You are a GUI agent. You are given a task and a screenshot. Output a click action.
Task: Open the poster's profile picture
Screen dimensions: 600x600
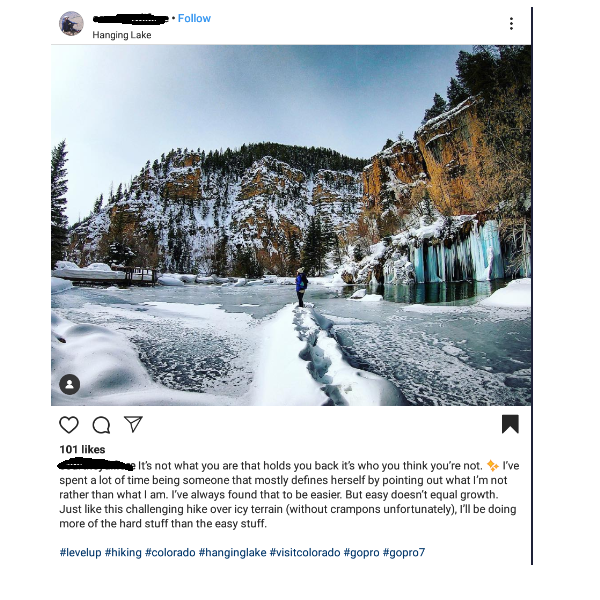[x=71, y=23]
